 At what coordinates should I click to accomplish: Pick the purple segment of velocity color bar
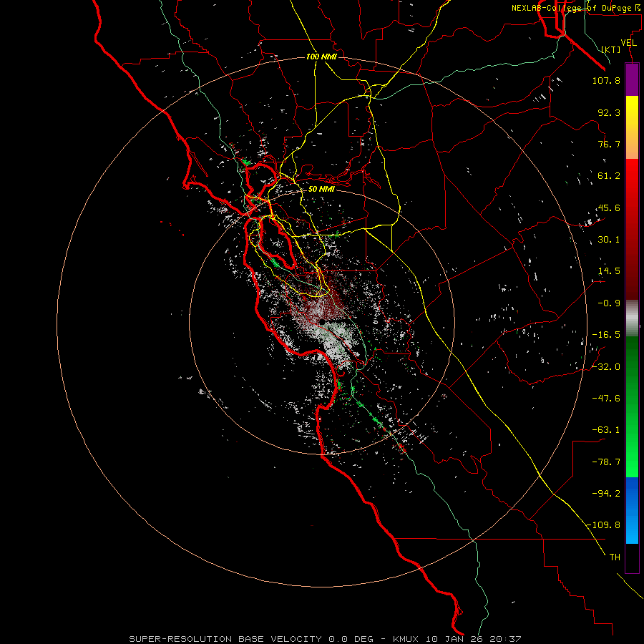point(632,79)
